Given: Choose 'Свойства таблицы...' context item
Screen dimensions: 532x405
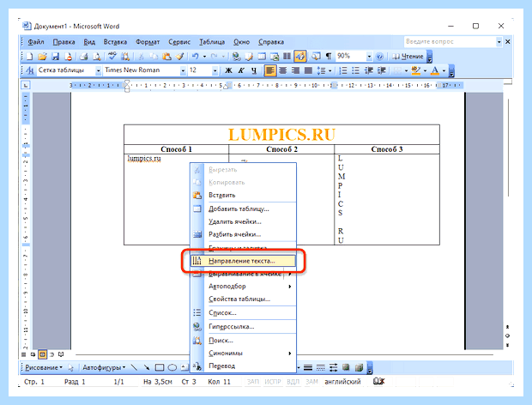Looking at the screenshot, I should (x=243, y=299).
